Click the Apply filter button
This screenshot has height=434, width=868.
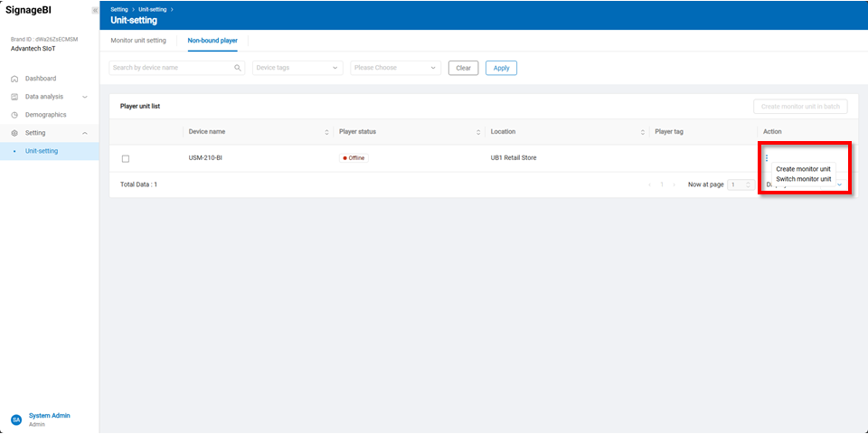coord(501,68)
